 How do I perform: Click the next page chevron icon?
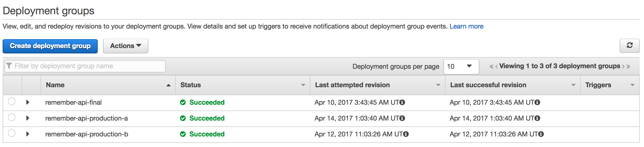point(623,67)
